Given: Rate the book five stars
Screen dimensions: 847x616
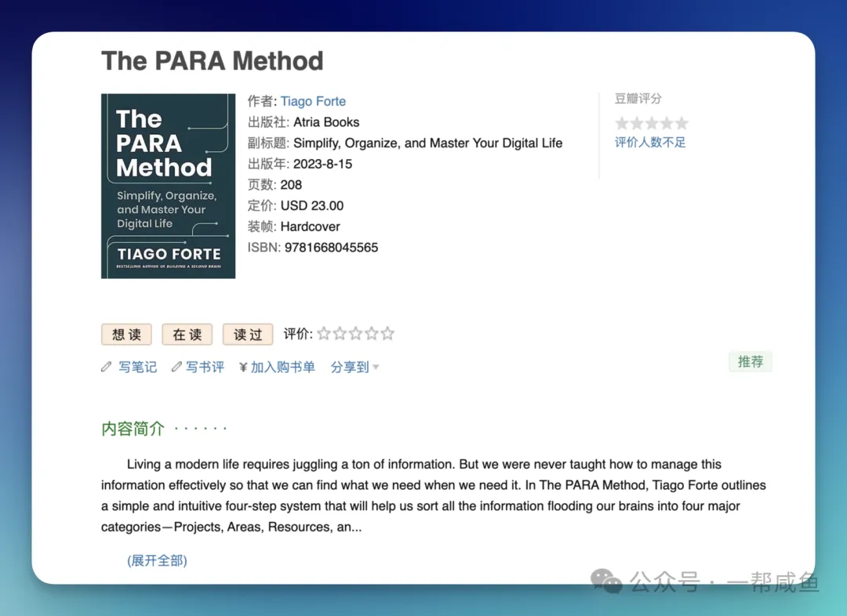Looking at the screenshot, I should [x=387, y=334].
